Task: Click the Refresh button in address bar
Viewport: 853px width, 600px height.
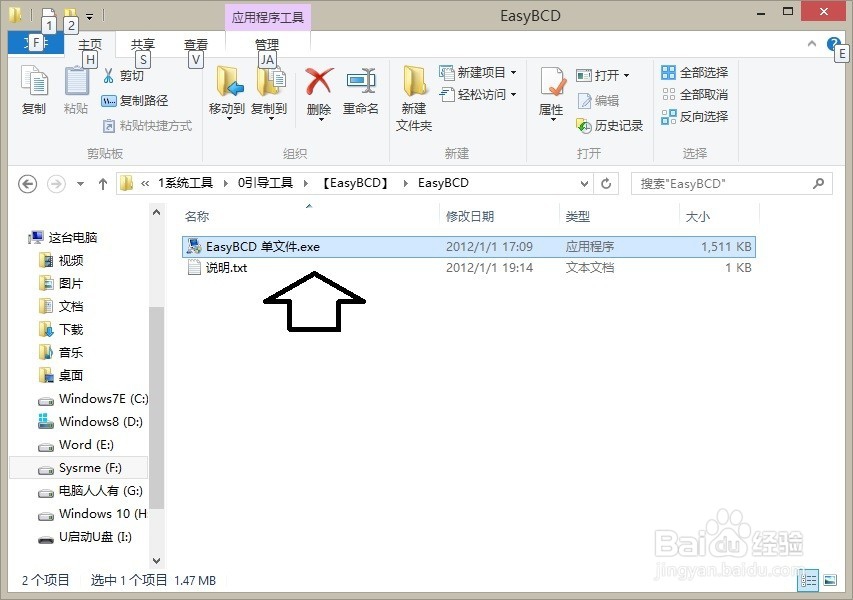Action: tap(606, 184)
